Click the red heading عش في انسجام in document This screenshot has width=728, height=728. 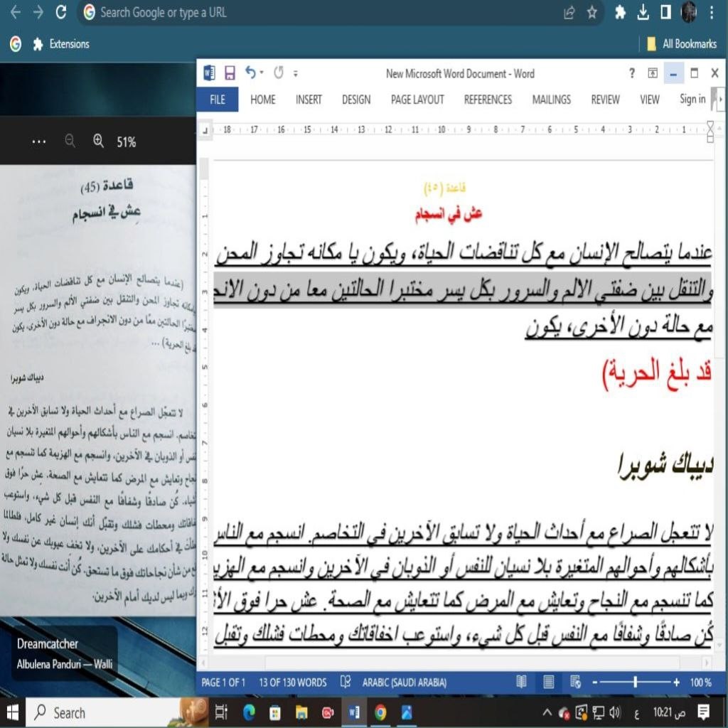tap(449, 214)
